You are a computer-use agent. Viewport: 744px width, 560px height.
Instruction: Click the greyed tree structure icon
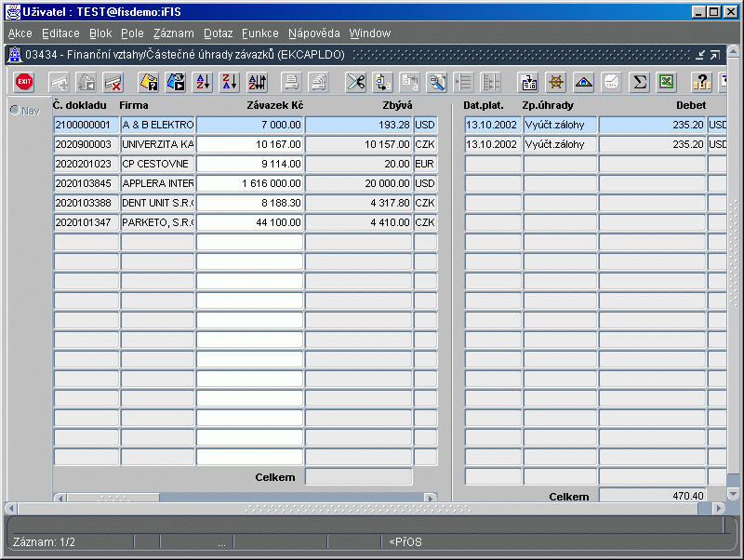(x=491, y=83)
